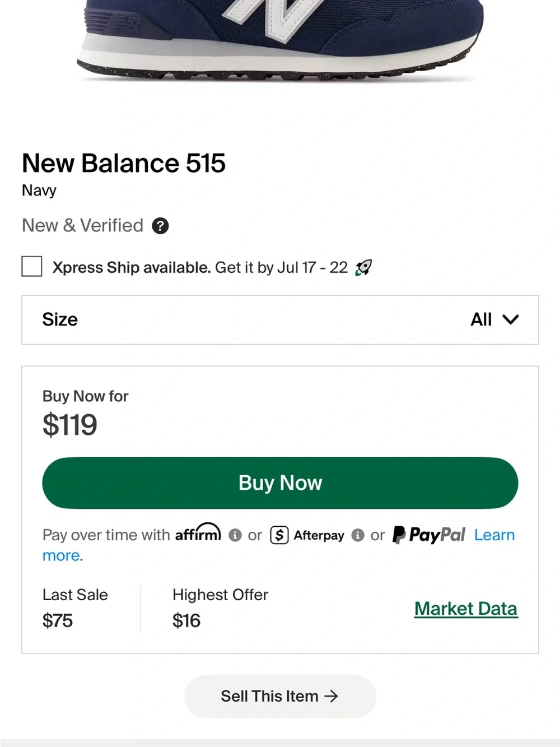Viewport: 560px width, 747px height.
Task: Click the green Buy Now button
Action: tap(280, 483)
